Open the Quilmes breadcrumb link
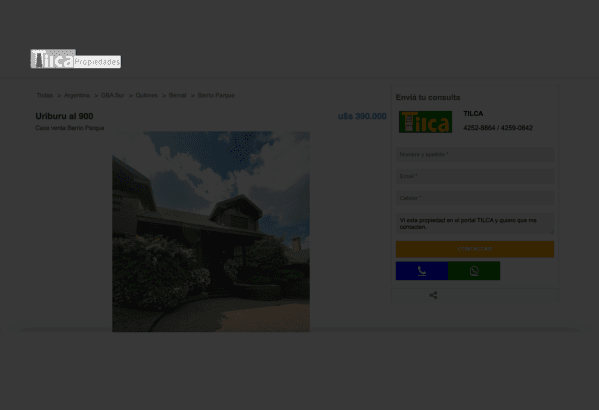599x410 pixels. pos(146,95)
